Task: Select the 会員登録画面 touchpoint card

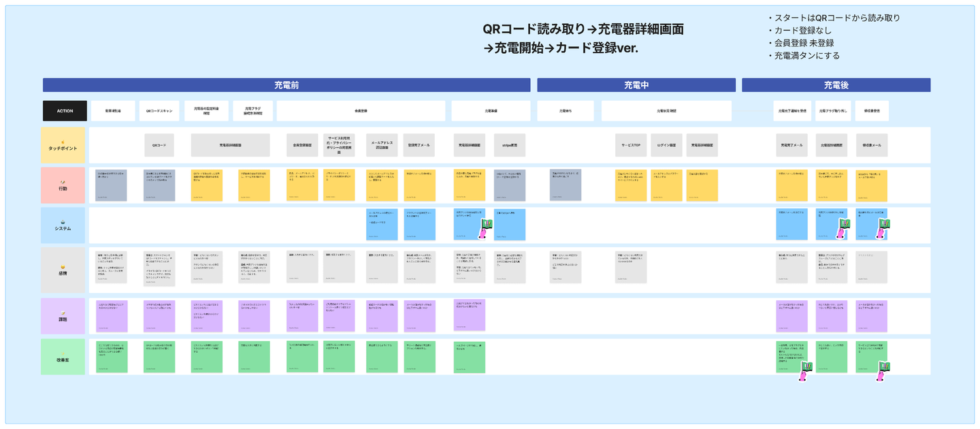Action: pos(302,145)
